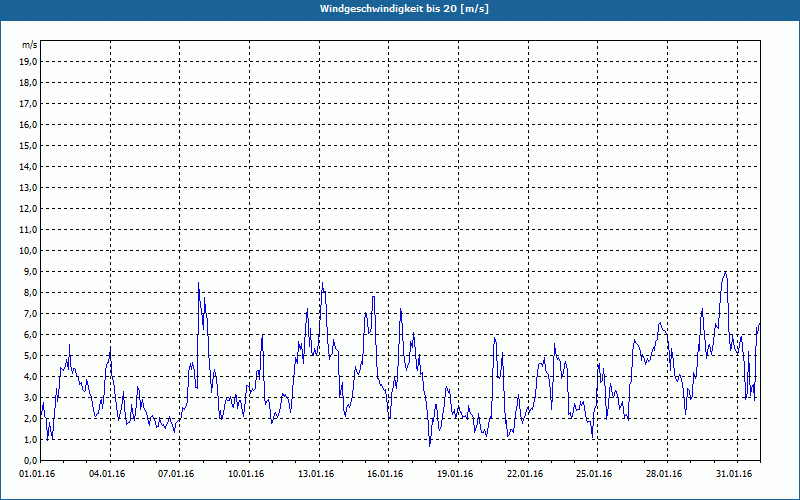Click the y-axis label "19,0"
This screenshot has width=800, height=500.
pyautogui.click(x=28, y=62)
